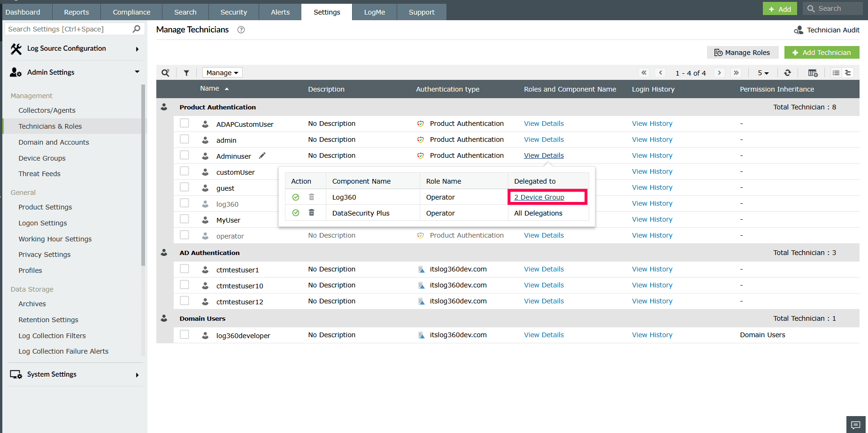Viewport: 868px width, 433px height.
Task: Go to the last page of results
Action: click(x=736, y=73)
